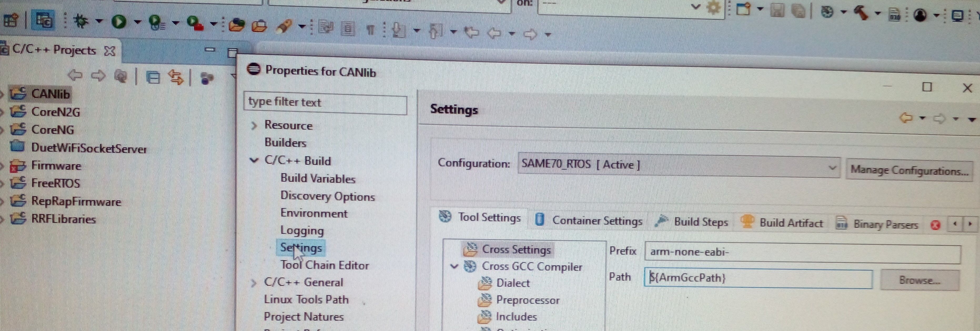
Task: Select Preprocessor under Cross GCC Compiler
Action: click(528, 300)
